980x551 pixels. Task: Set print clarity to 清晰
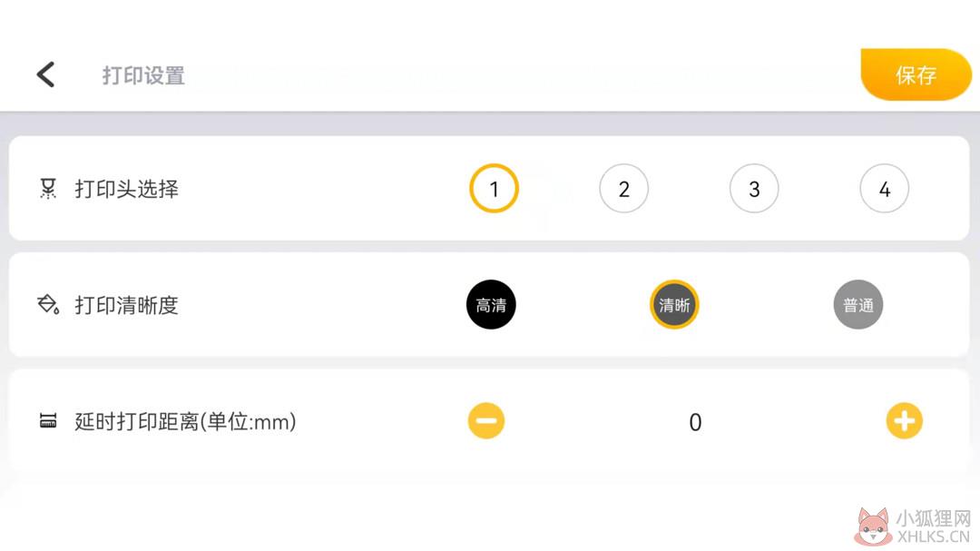click(x=674, y=305)
